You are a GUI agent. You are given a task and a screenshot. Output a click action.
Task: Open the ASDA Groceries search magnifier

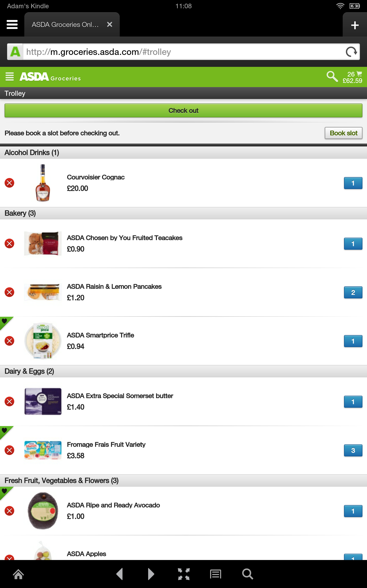pyautogui.click(x=332, y=77)
